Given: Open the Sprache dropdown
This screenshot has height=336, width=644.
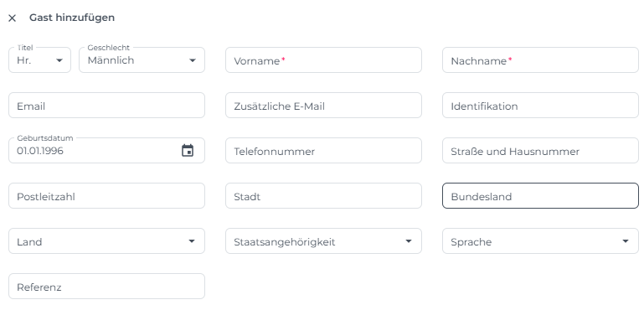Looking at the screenshot, I should [540, 241].
